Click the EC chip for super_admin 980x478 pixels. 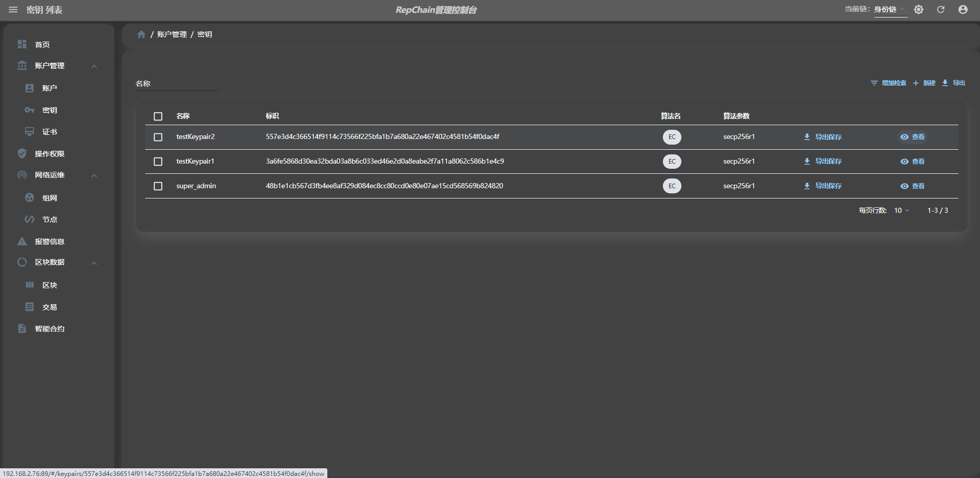[672, 186]
